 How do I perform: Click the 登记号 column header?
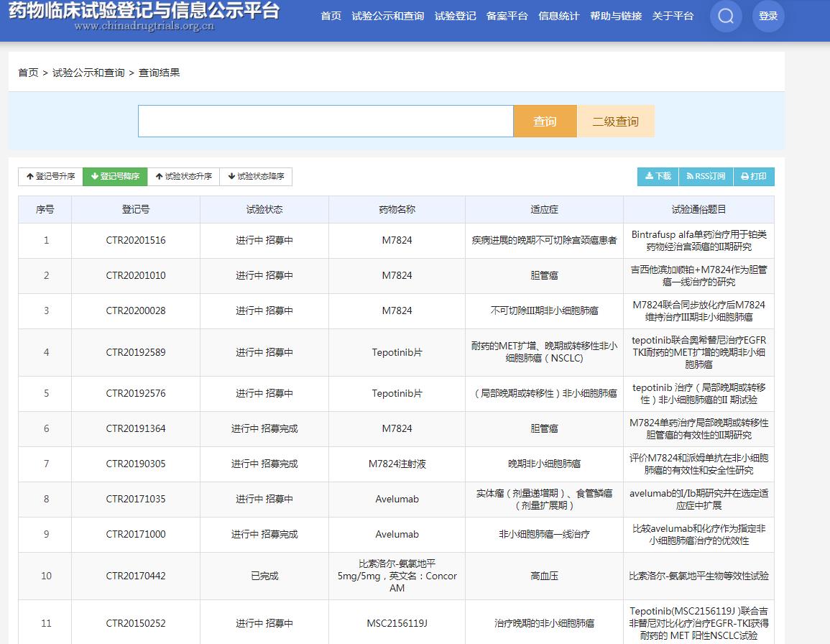[x=136, y=209]
